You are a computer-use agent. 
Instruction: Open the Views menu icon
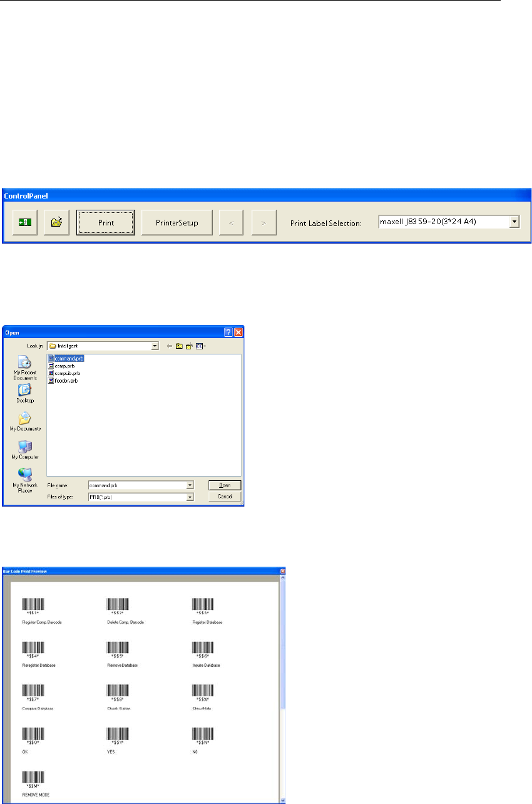click(x=200, y=346)
